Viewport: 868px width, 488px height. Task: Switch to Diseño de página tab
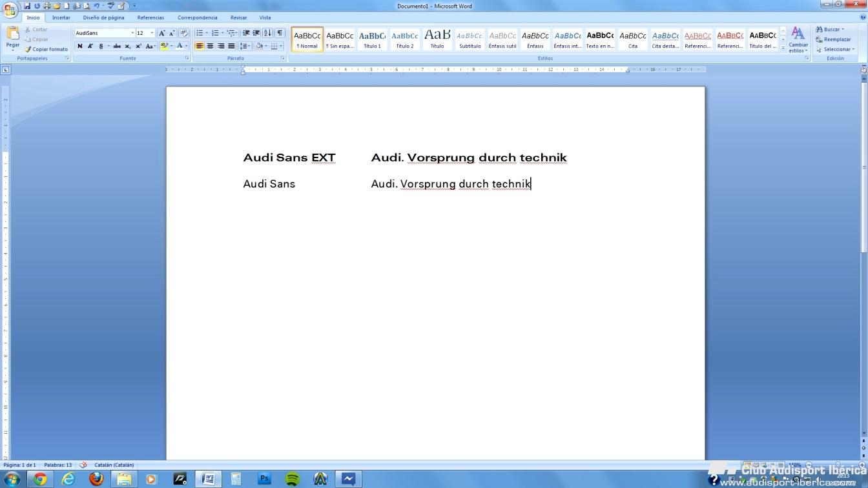click(x=103, y=17)
